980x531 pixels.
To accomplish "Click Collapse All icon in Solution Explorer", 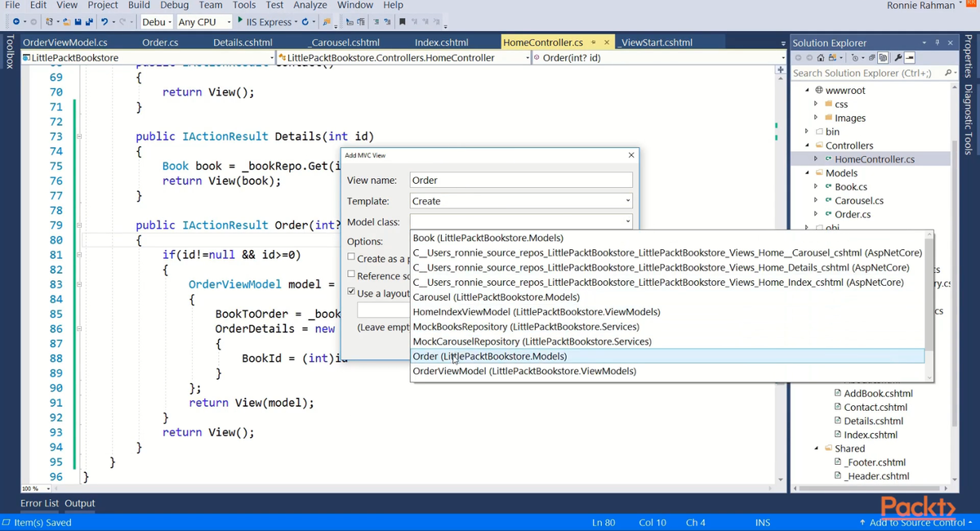I will [x=871, y=58].
